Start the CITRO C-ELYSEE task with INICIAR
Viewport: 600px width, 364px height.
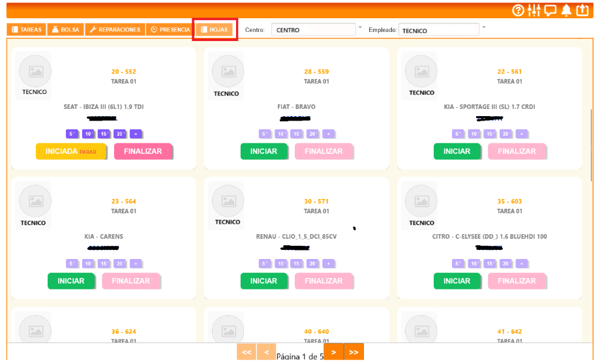pos(457,281)
